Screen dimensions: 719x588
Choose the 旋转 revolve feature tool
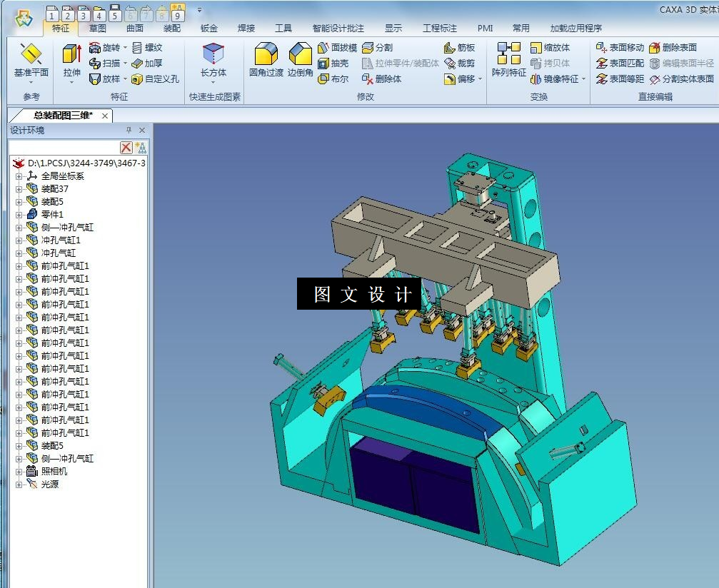104,48
